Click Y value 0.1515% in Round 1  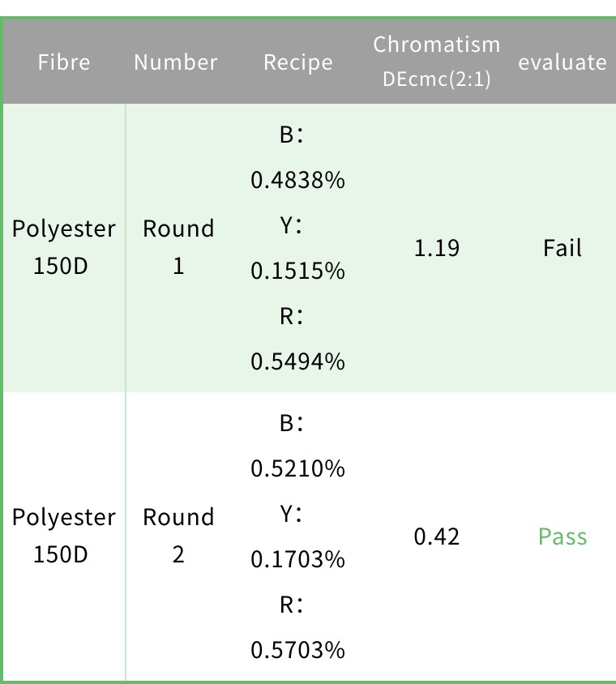pos(298,271)
